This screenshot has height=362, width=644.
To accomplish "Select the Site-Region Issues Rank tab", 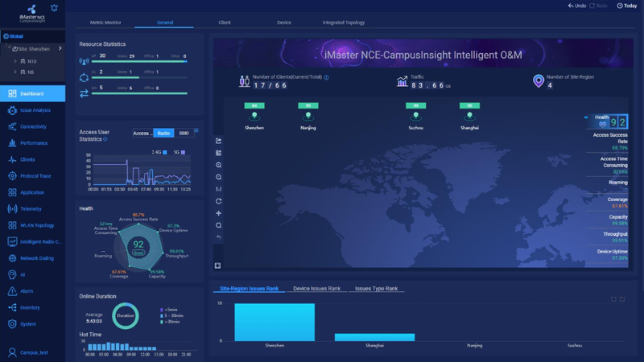I will pos(249,289).
